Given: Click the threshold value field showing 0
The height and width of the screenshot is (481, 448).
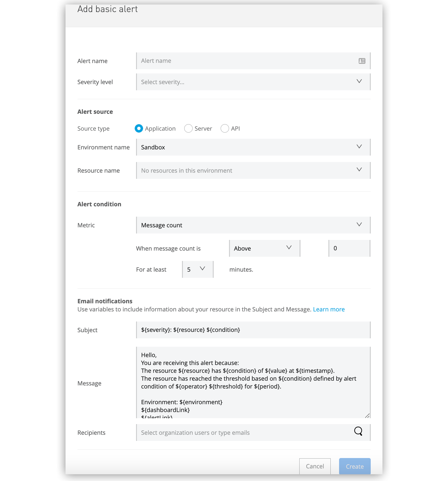Looking at the screenshot, I should tap(349, 248).
